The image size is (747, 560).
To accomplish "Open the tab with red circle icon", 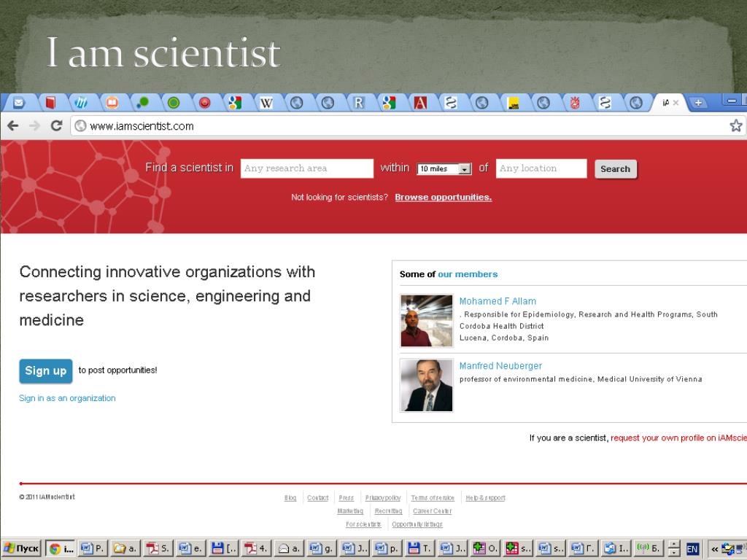I will 204,102.
